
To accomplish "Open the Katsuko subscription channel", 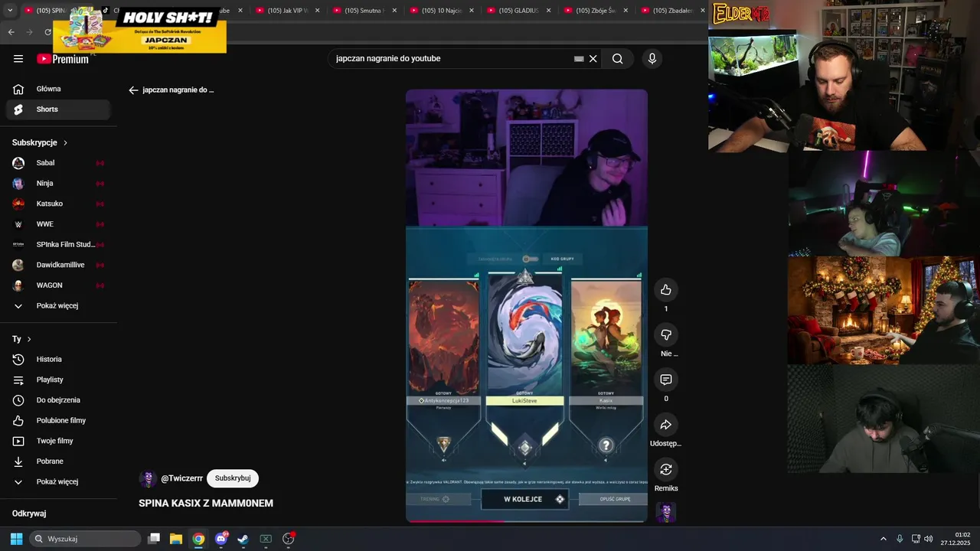I will click(x=58, y=204).
